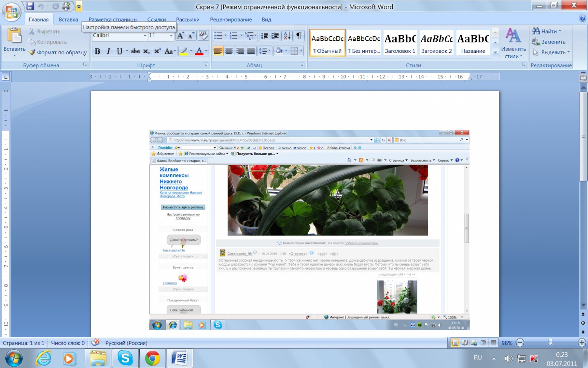Click Copy (Копировать)
Image resolution: width=588 pixels, height=368 pixels.
click(47, 42)
